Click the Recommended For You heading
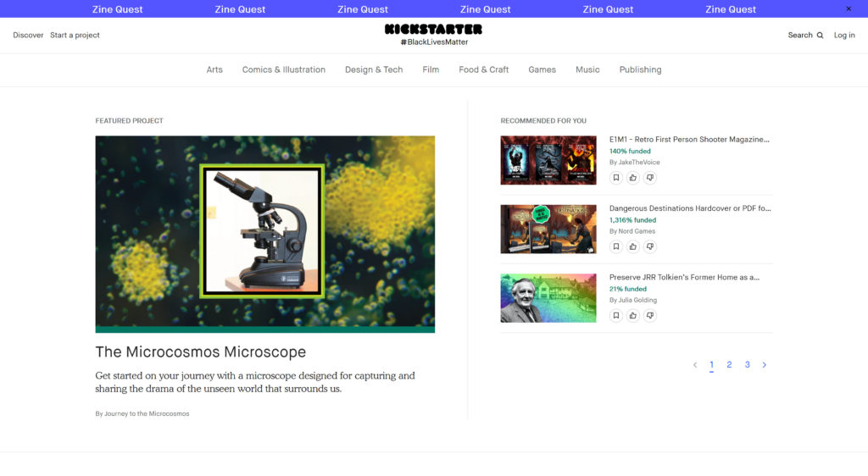The image size is (868, 476). [543, 120]
